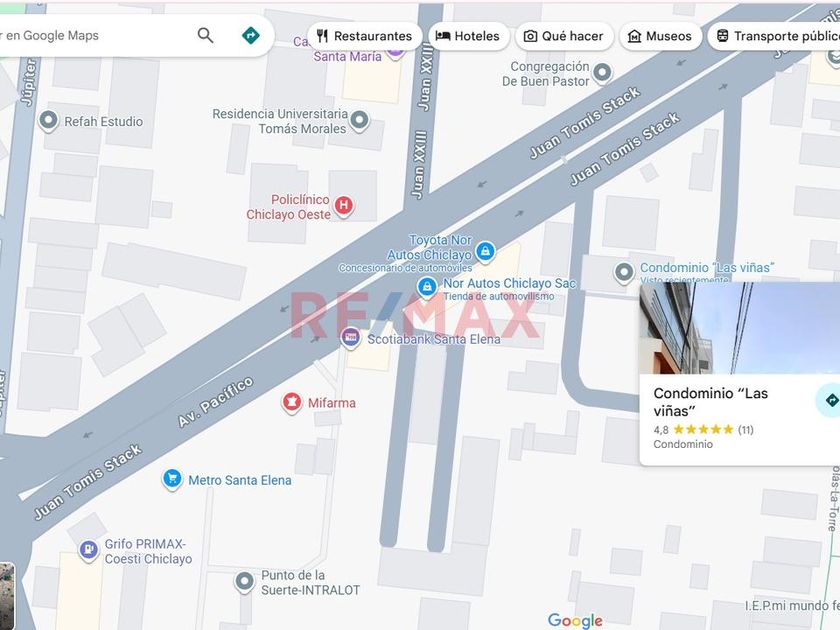Click the I.E.P. mi mundo label
This screenshot has width=840, height=630.
click(792, 605)
